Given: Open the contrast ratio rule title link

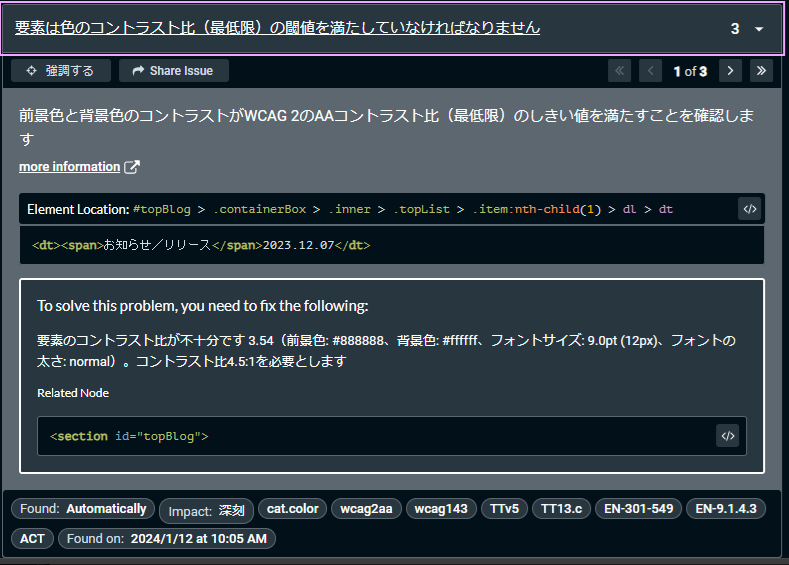Looking at the screenshot, I should (x=277, y=28).
